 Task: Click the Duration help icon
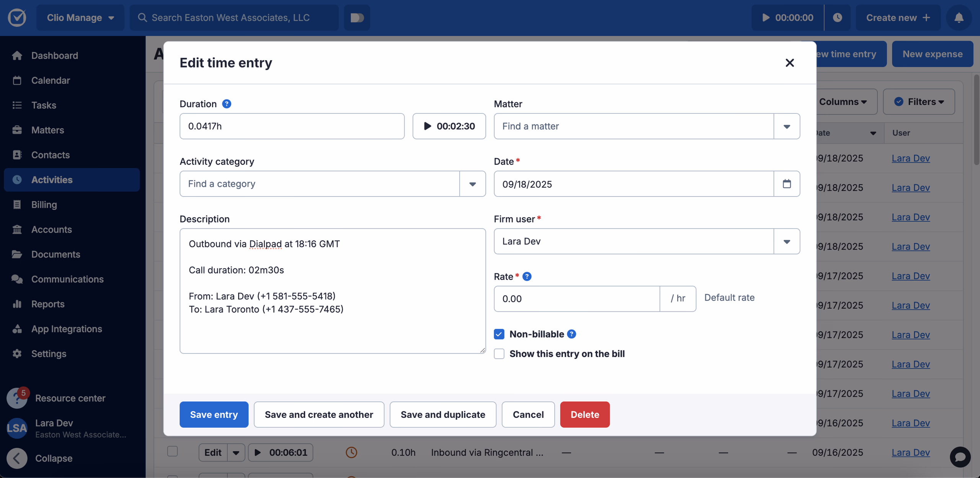click(x=227, y=104)
